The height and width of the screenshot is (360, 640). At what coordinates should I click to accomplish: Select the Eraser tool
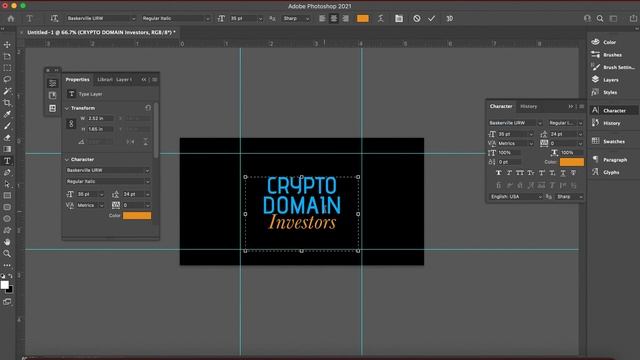7,138
